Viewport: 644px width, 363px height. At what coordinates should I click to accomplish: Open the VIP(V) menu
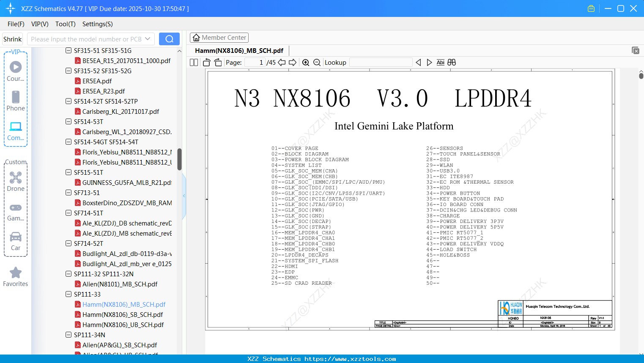click(x=40, y=24)
